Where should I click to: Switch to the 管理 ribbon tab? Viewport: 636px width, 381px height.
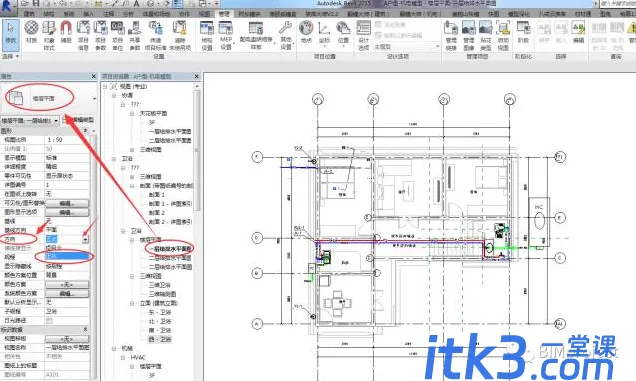click(224, 14)
